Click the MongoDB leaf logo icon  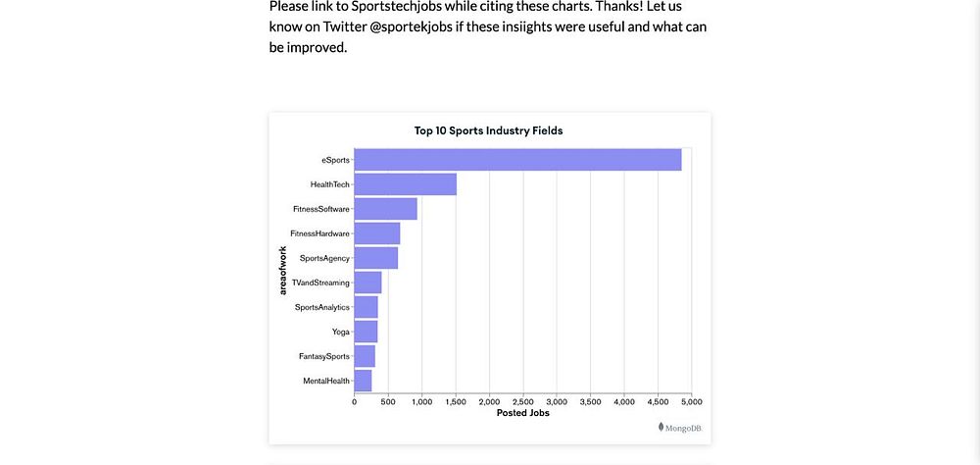click(x=661, y=427)
